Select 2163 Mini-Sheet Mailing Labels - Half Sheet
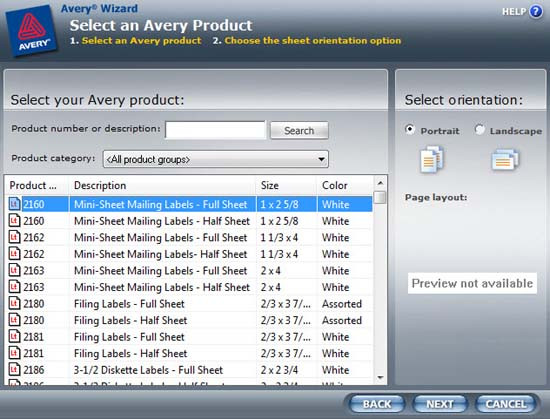 tap(189, 287)
